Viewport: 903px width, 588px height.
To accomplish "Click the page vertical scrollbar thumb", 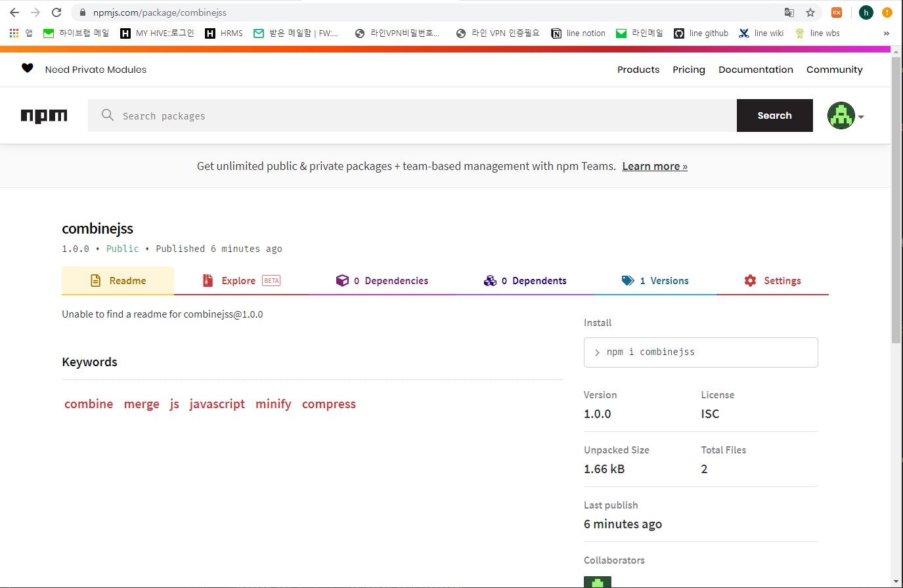I will click(896, 197).
